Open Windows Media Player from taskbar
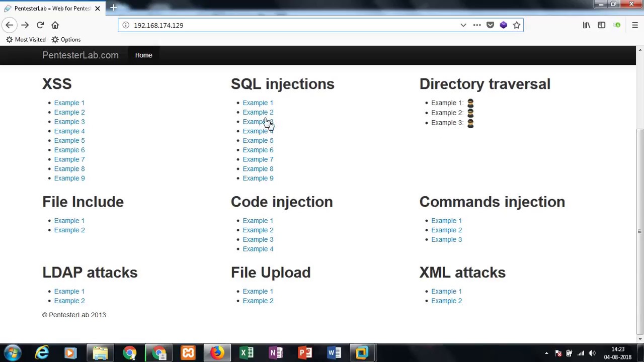 [70, 353]
